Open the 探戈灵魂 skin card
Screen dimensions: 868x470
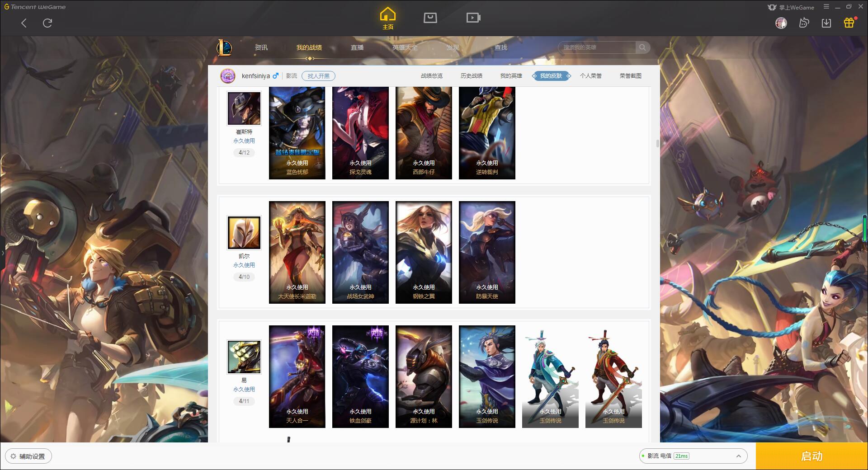360,133
